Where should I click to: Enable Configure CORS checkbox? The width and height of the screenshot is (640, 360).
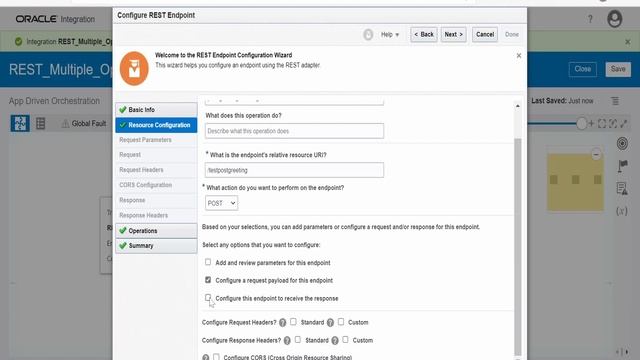coord(216,357)
